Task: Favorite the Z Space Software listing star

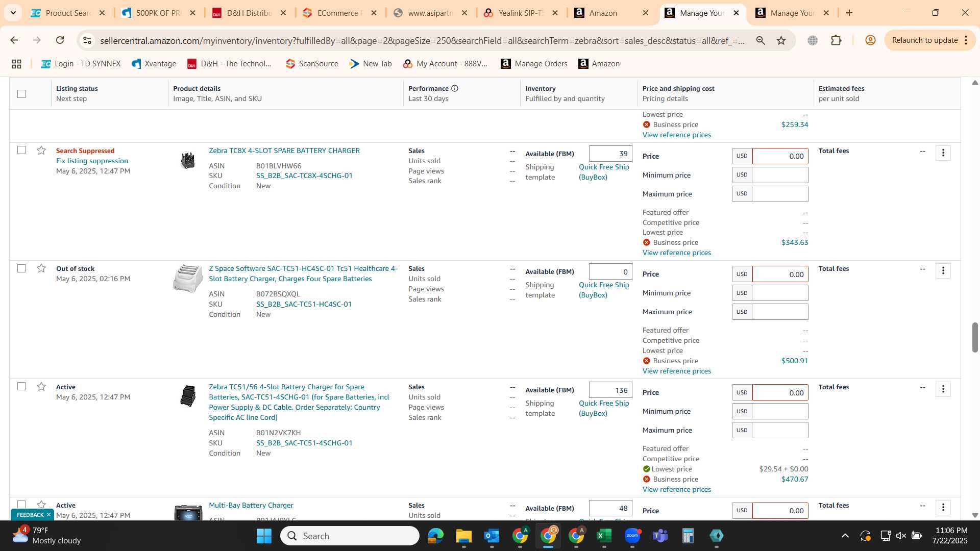Action: [x=41, y=268]
